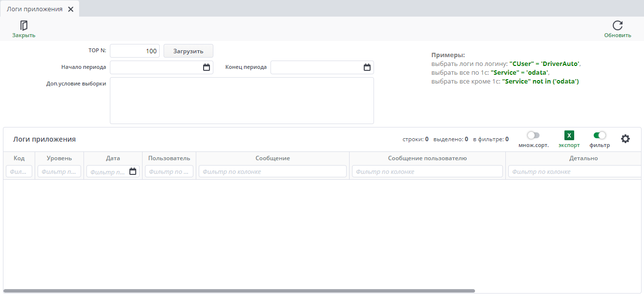Export grid via Excel экспорт icon

569,136
